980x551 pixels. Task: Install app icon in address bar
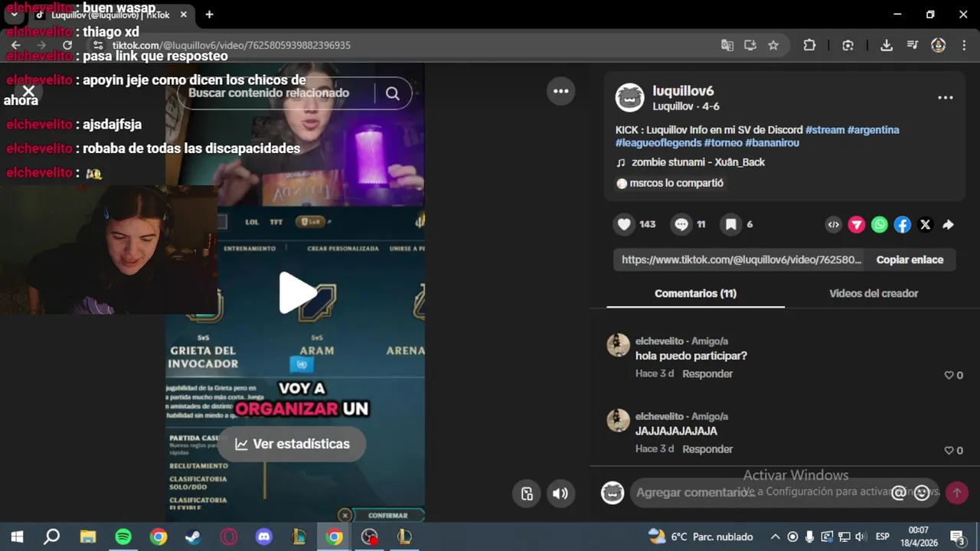750,45
